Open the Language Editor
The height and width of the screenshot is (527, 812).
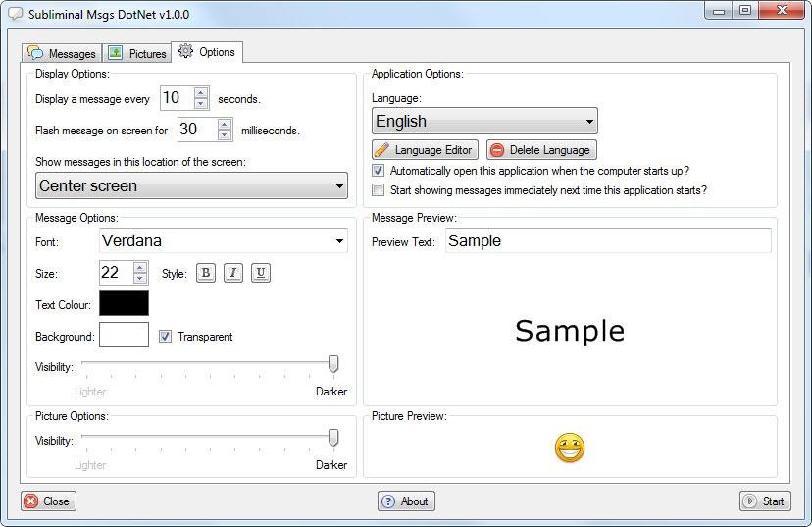[425, 150]
